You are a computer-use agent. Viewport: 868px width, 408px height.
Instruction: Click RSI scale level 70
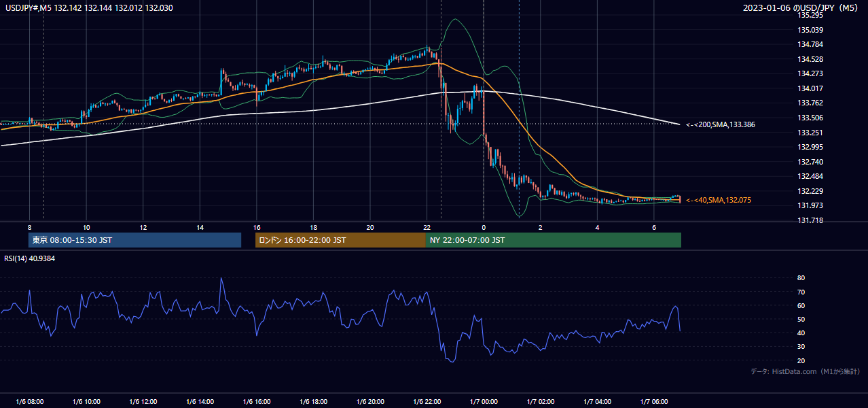click(x=801, y=292)
